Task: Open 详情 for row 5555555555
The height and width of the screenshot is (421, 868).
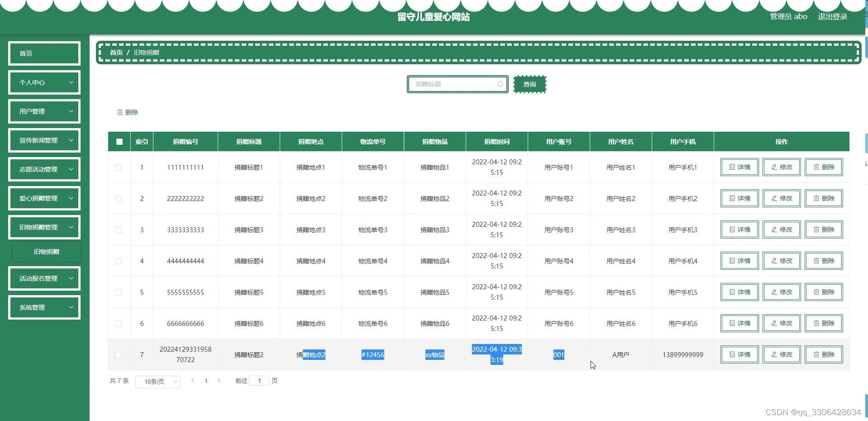Action: (x=739, y=292)
